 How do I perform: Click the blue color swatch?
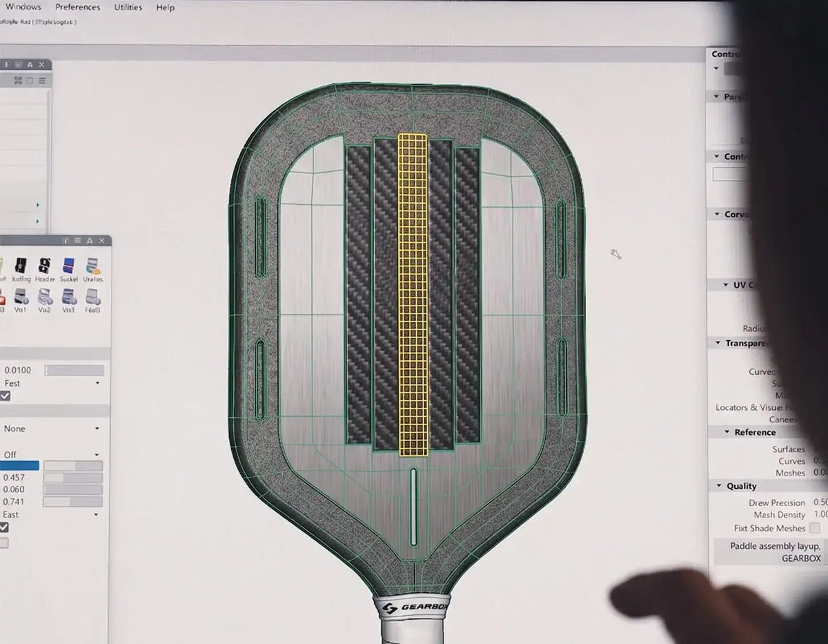click(19, 466)
